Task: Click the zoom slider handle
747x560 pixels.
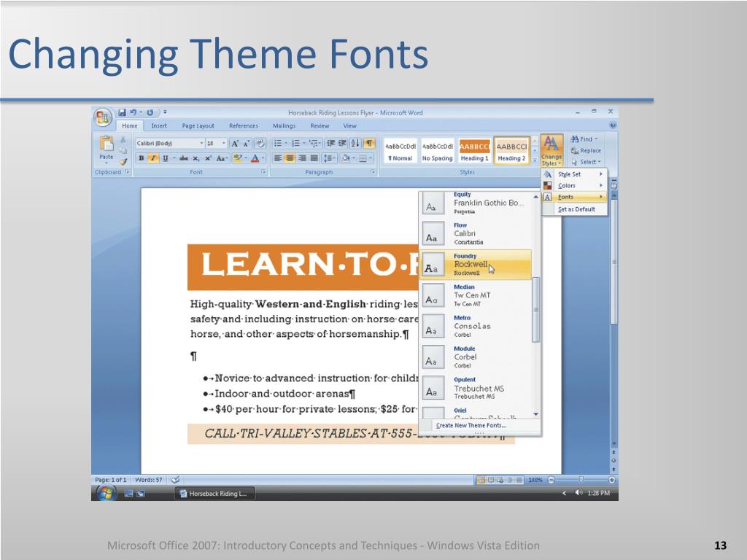Action: [x=581, y=480]
